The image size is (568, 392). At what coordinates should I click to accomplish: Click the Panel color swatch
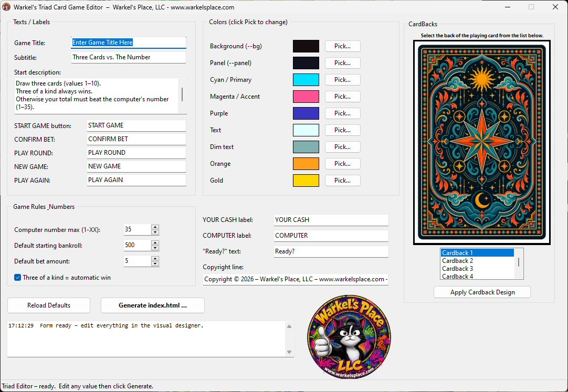(306, 63)
